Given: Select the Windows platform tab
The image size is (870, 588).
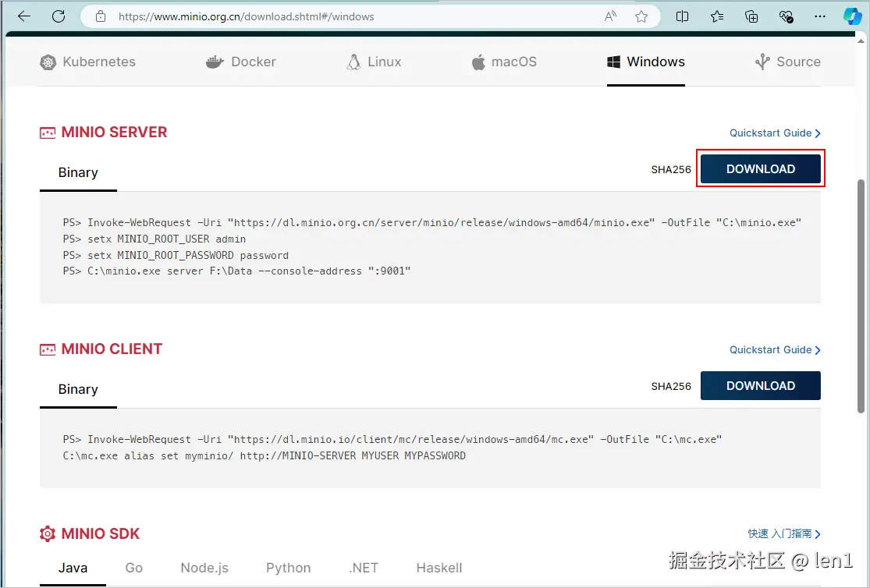Looking at the screenshot, I should tap(646, 62).
